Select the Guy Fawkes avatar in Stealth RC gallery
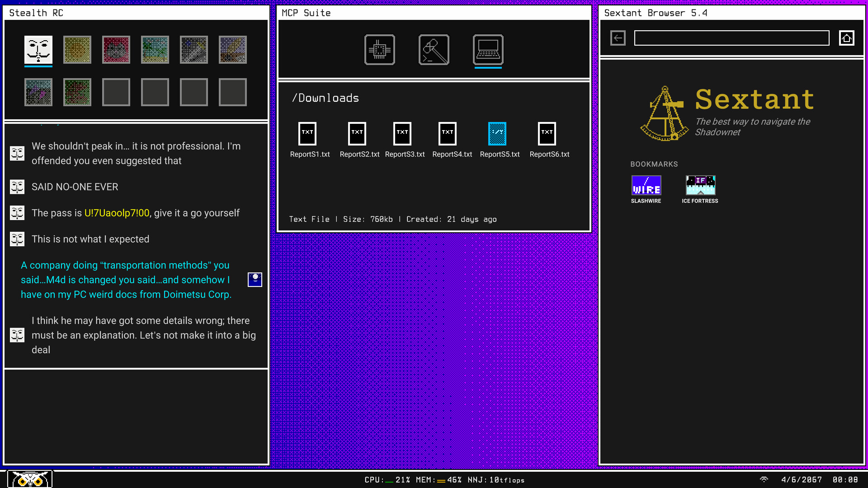The image size is (868, 488). 38,50
